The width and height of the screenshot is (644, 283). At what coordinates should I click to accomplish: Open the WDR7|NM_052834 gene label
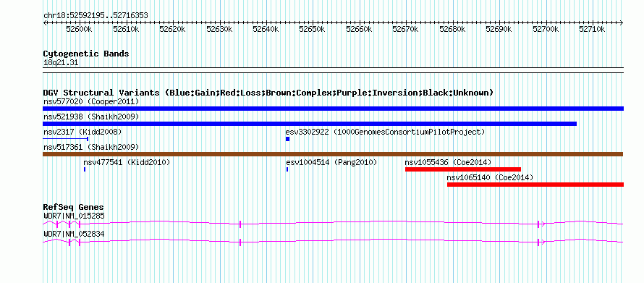pyautogui.click(x=74, y=234)
